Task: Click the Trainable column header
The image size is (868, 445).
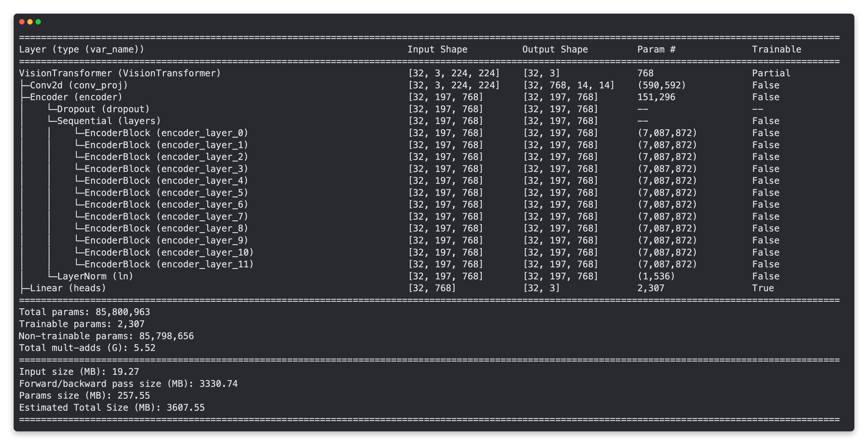Action: click(x=776, y=50)
